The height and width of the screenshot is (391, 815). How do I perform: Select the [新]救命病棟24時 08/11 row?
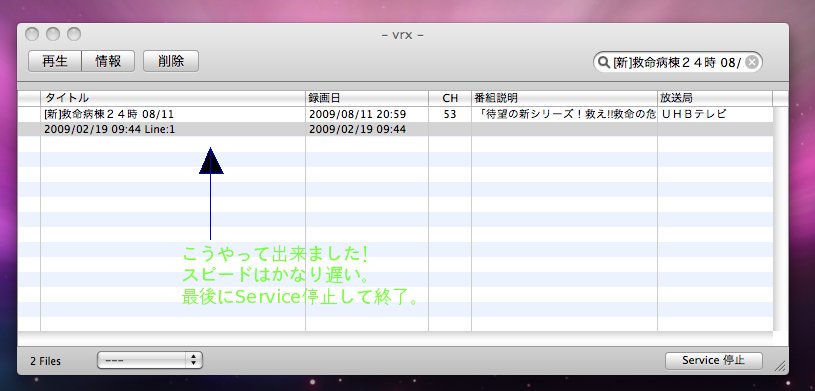pos(395,114)
